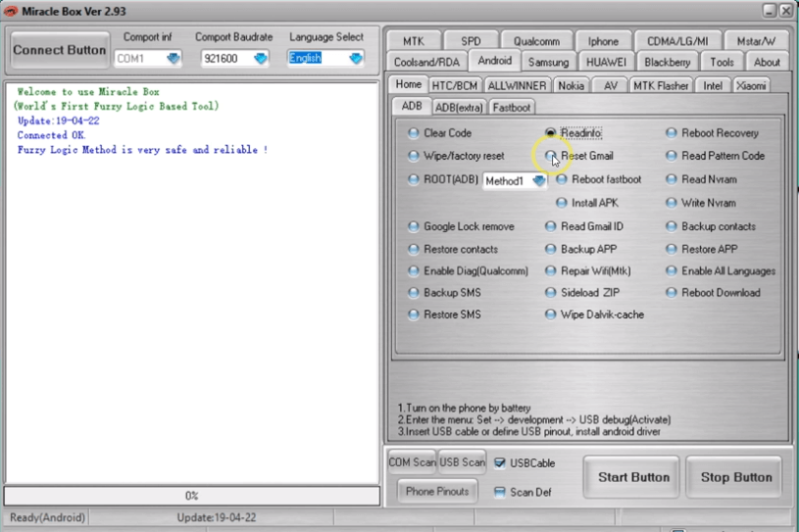Screen dimensions: 799x532
Task: Open the About tab
Action: (x=767, y=62)
